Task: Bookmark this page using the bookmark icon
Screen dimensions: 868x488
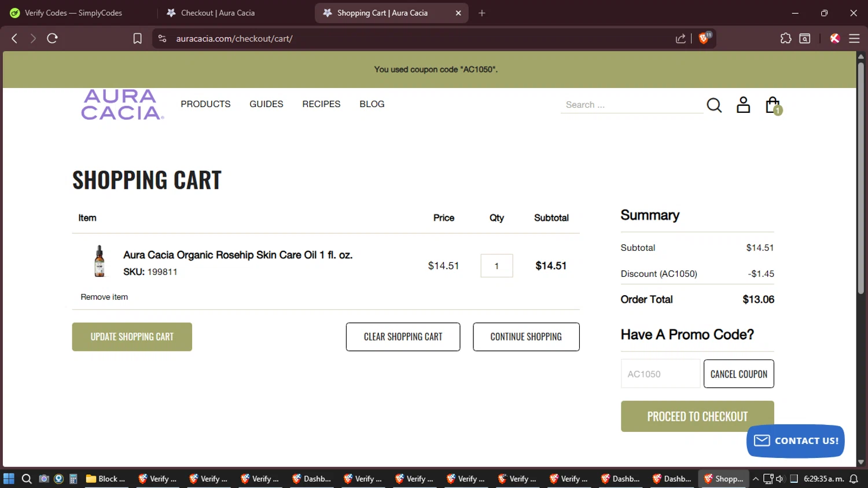Action: click(137, 38)
